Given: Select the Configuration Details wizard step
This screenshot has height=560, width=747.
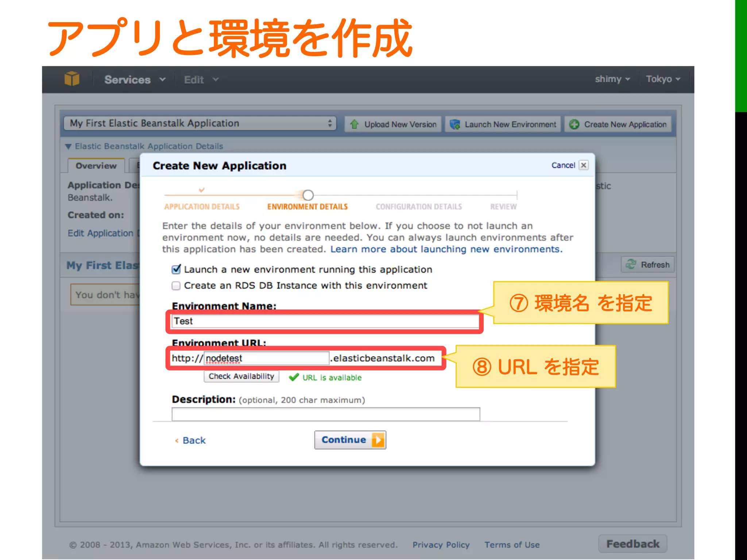Looking at the screenshot, I should (x=419, y=207).
